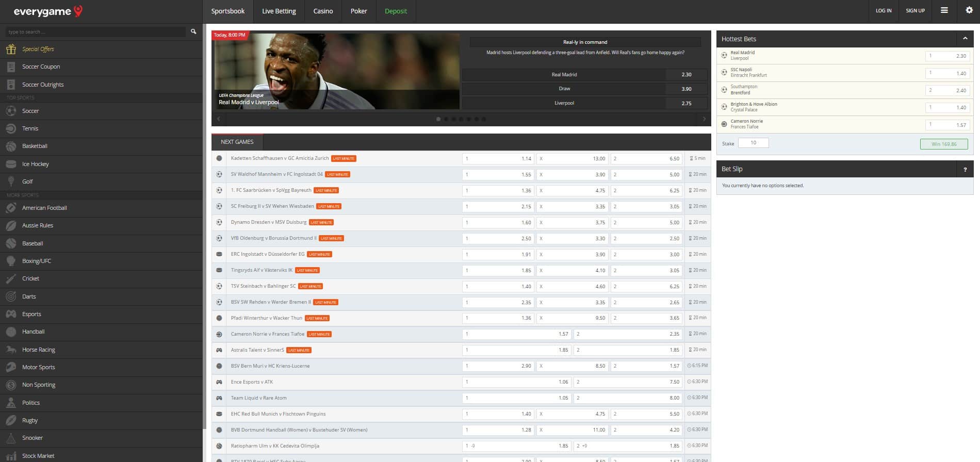Open the Live Betting tab
Viewport: 980px width, 462px height.
point(279,11)
